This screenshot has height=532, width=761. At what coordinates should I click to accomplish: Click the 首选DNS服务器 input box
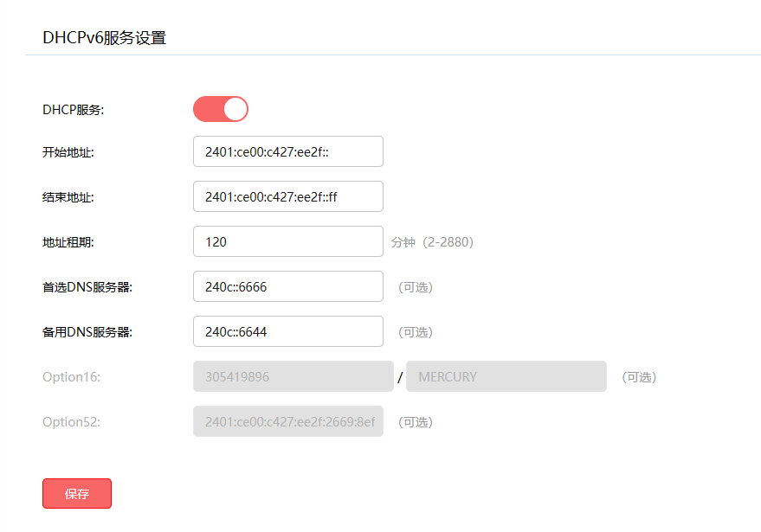coord(287,286)
